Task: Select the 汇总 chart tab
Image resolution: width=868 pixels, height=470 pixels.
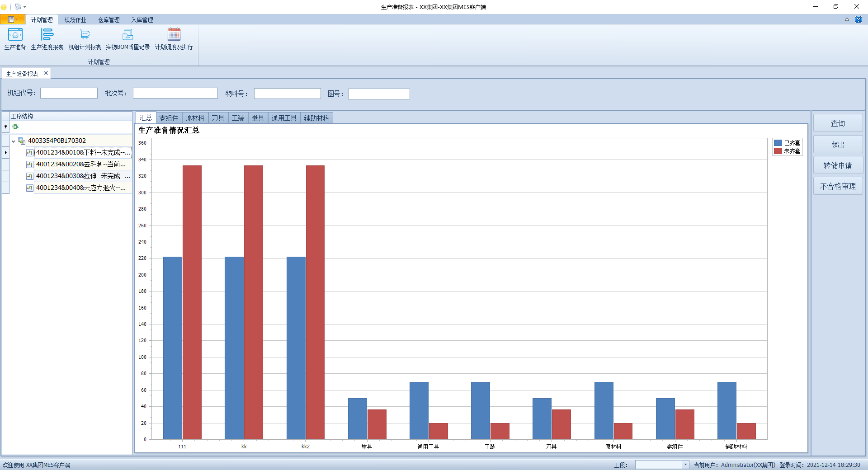Action: click(146, 117)
